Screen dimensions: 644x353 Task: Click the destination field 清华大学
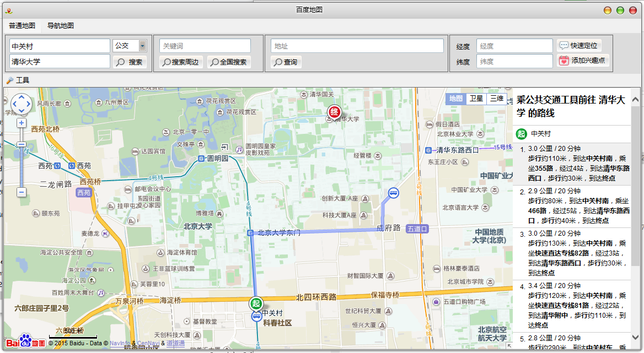pos(60,62)
